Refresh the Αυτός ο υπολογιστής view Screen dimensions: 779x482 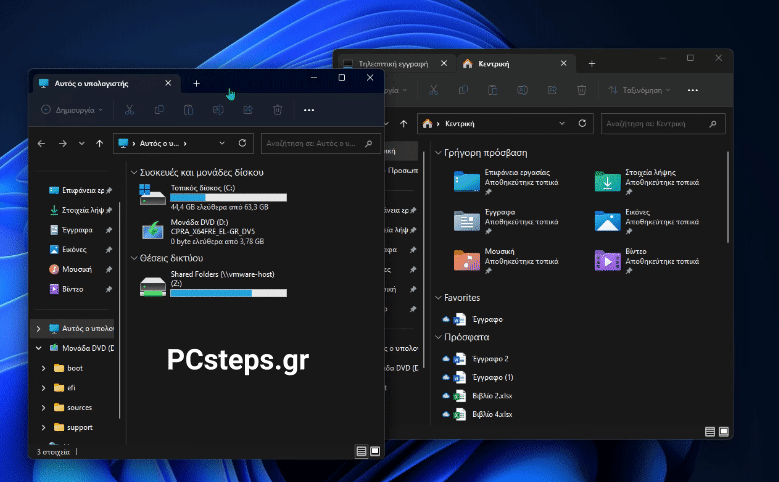pos(242,143)
